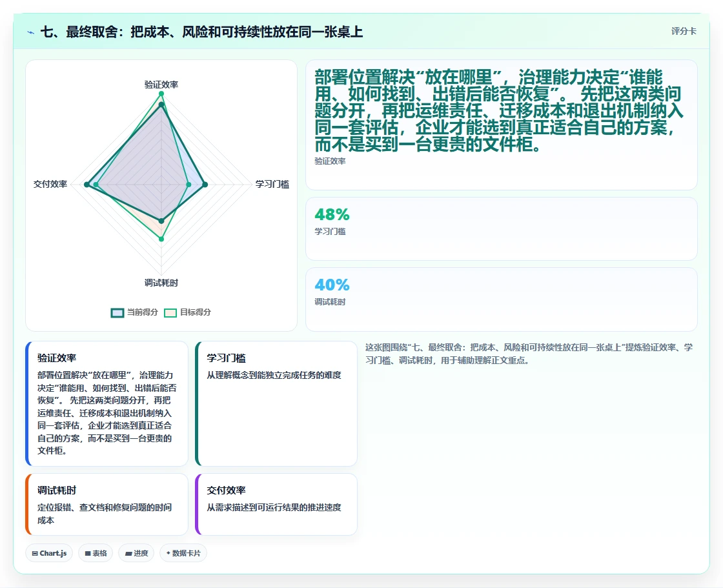The height and width of the screenshot is (588, 723).
Task: Click the section title 七、最终取舍
Action: coord(201,32)
